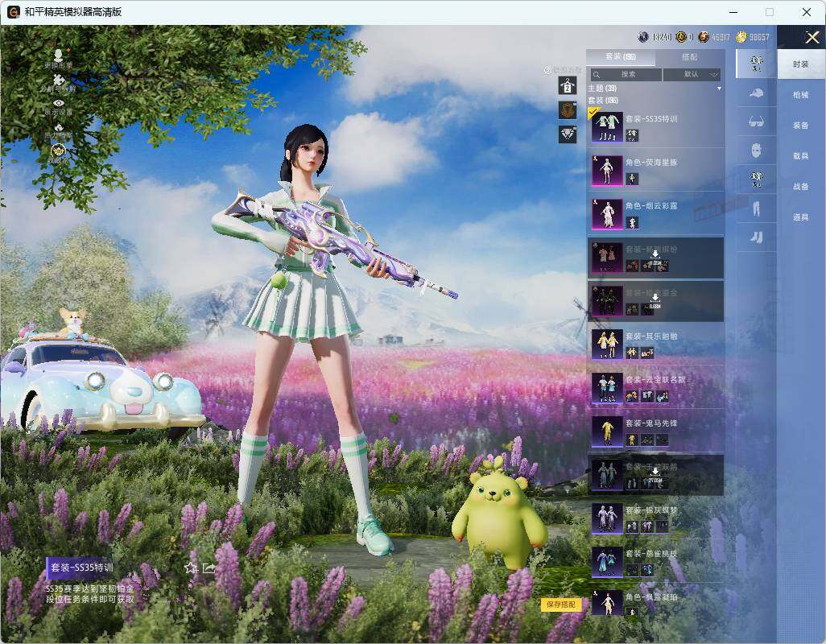Click the small piece icon under 套装-SS35特训
826x644 pixels.
[x=632, y=135]
